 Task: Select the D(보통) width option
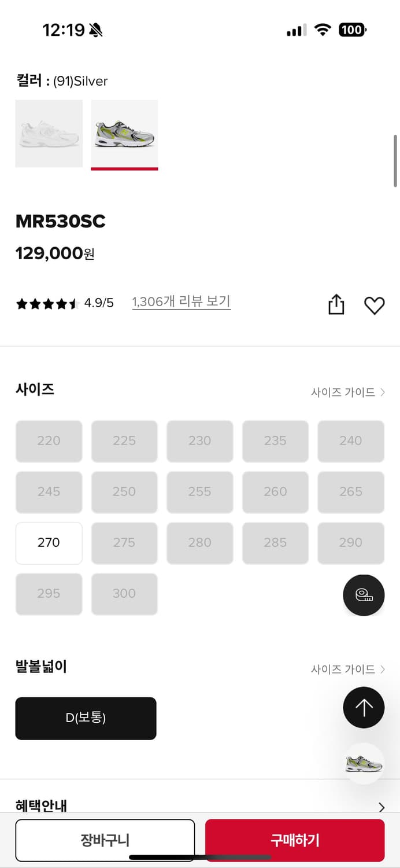point(86,718)
